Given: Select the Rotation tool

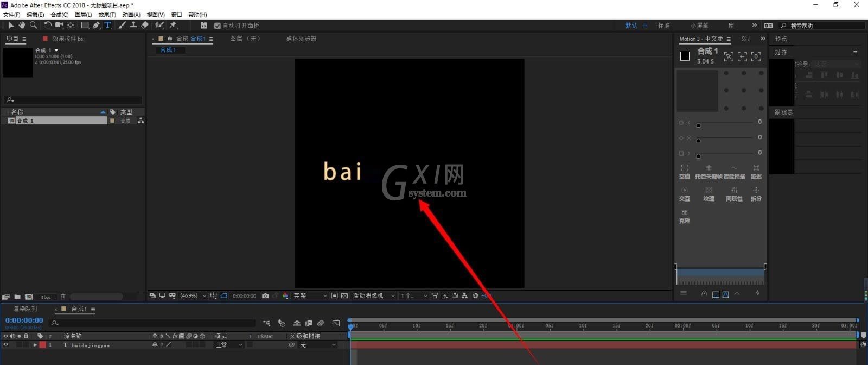Looking at the screenshot, I should 48,25.
